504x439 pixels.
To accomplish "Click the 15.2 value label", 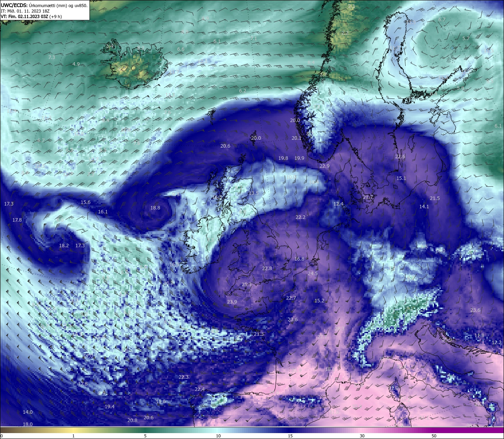I will 319,300.
